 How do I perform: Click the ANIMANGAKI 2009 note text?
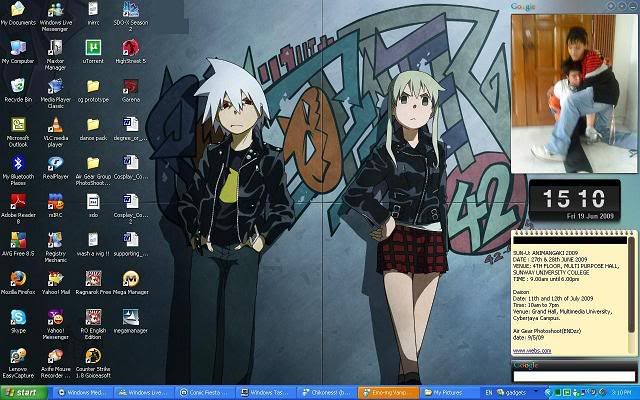(x=545, y=253)
